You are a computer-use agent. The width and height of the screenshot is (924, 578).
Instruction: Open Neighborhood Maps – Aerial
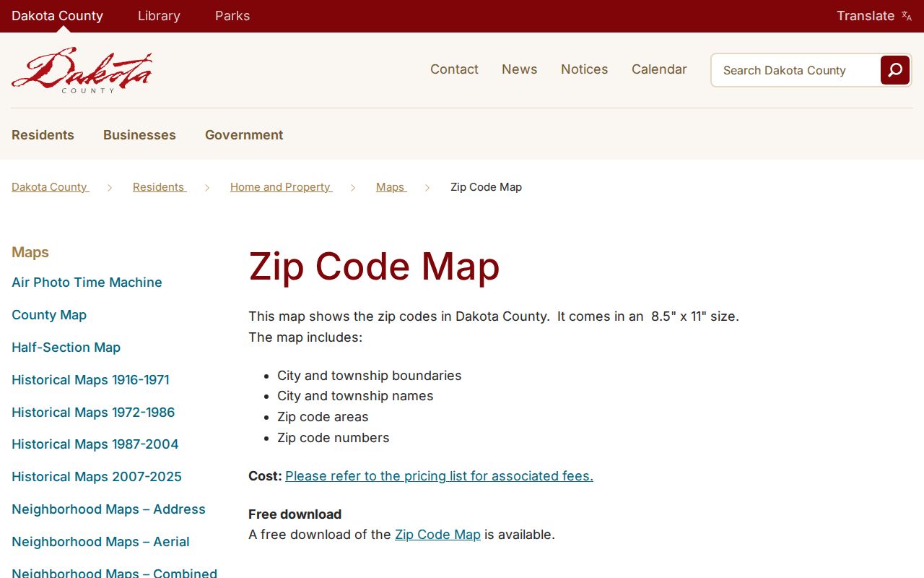[x=100, y=542]
